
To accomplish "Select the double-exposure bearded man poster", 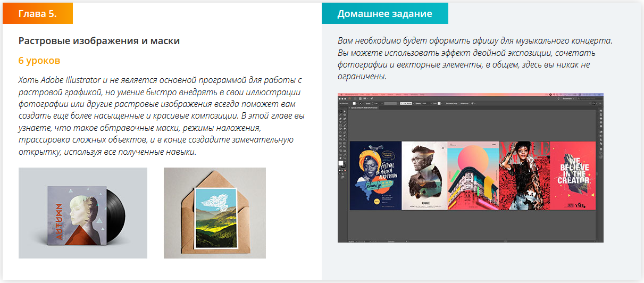I will point(424,176).
